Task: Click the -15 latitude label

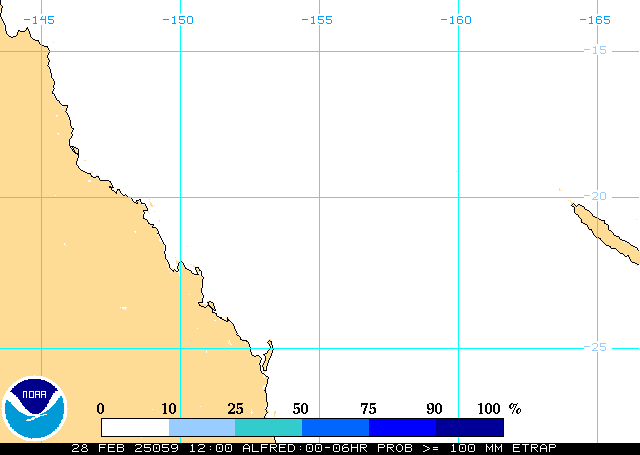Action: coord(596,50)
